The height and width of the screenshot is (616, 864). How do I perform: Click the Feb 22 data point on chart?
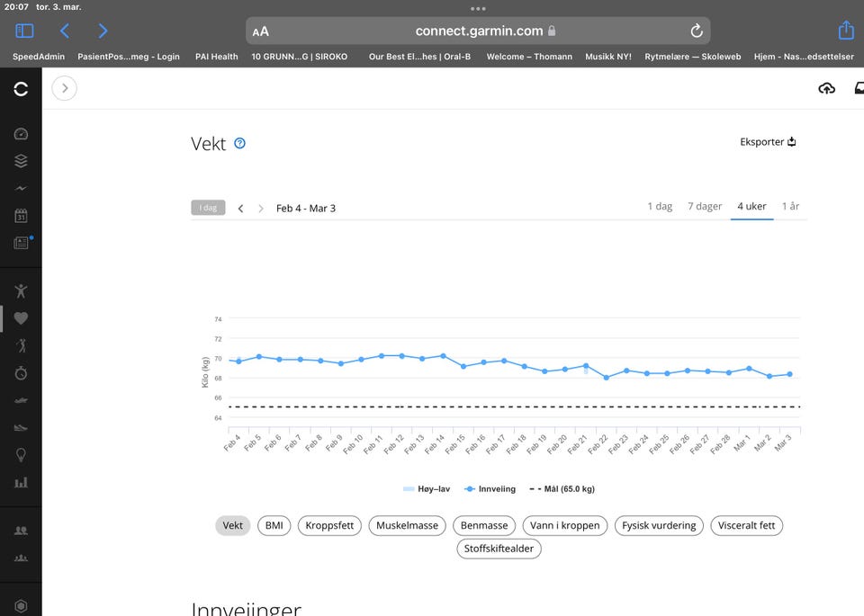[606, 378]
